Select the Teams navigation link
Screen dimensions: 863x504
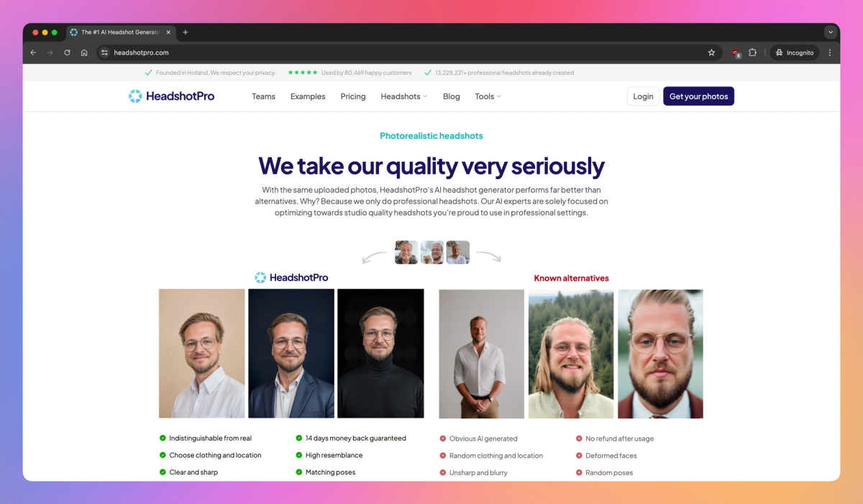(263, 96)
